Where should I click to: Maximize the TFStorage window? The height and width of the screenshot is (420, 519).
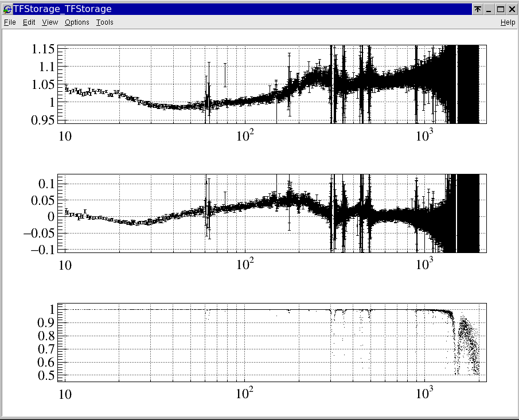500,9
